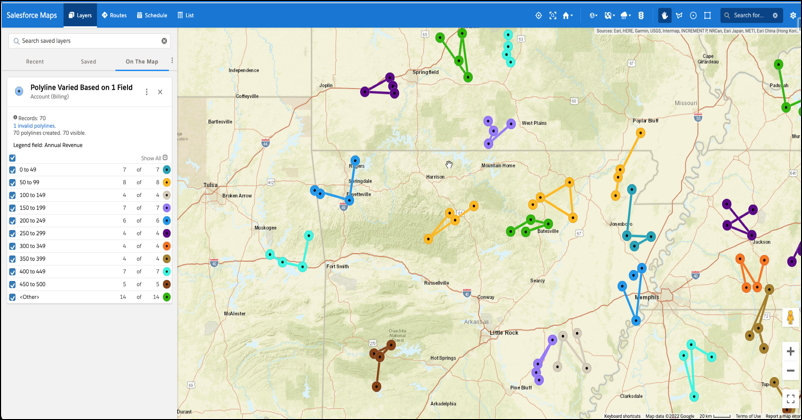
Task: Toggle fullscreen map view
Action: [x=790, y=398]
